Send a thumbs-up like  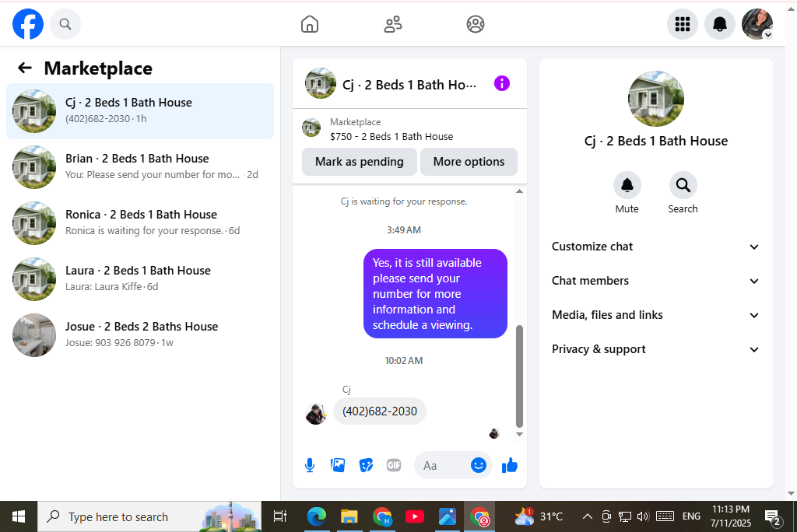[509, 465]
